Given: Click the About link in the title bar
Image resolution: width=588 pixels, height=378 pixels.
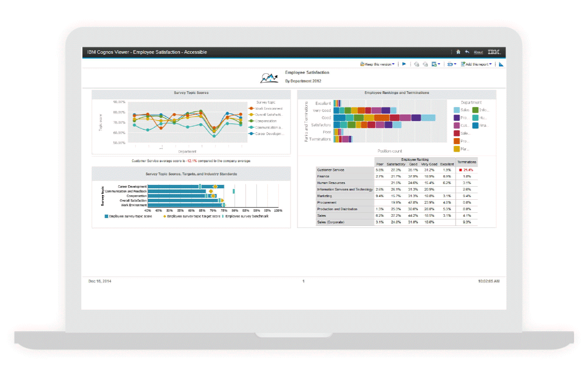Looking at the screenshot, I should coord(478,52).
